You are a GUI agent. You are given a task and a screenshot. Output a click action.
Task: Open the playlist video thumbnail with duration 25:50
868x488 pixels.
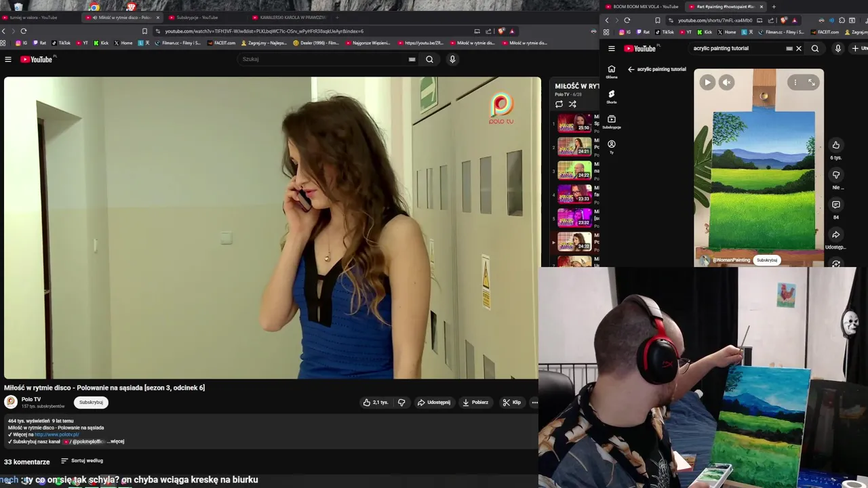574,123
